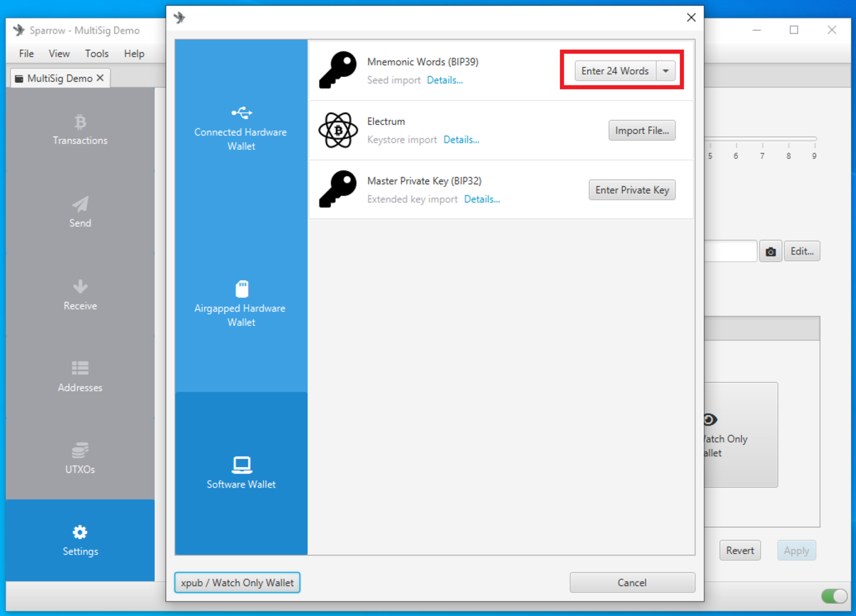Open the Tools menu
The image size is (856, 616).
click(97, 53)
